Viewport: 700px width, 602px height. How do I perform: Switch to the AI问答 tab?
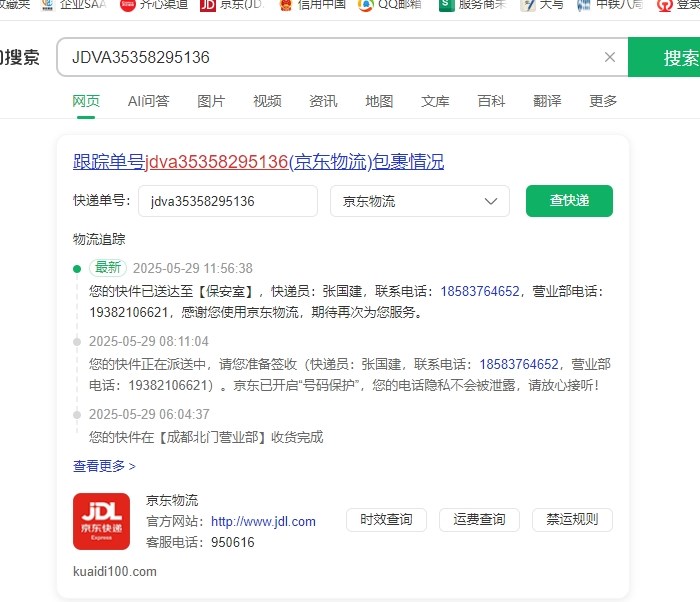[x=148, y=101]
